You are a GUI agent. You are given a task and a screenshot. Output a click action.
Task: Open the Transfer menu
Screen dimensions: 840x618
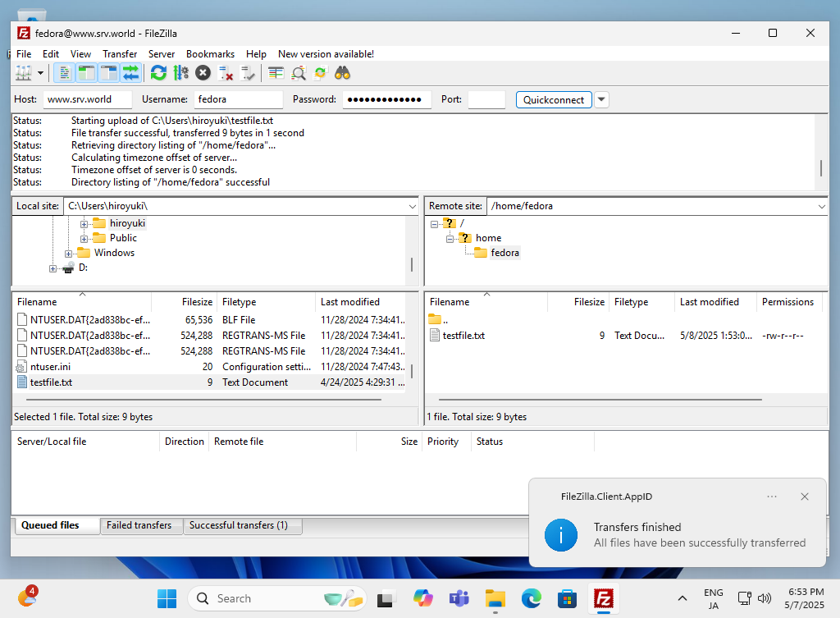click(x=120, y=54)
